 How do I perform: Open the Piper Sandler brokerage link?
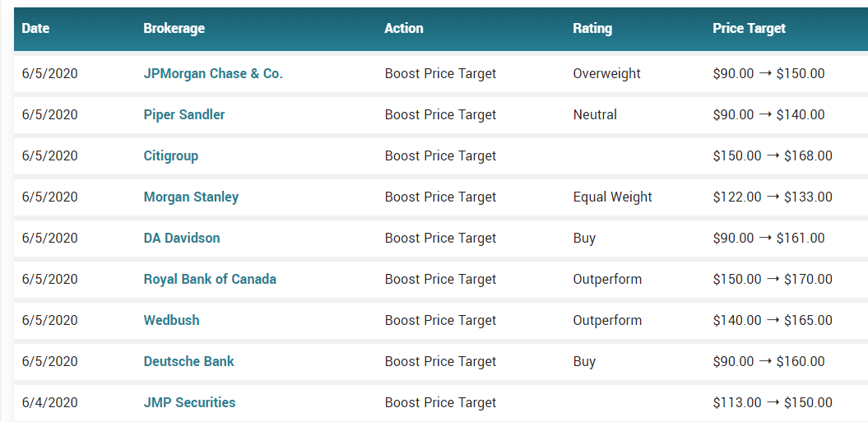point(184,114)
